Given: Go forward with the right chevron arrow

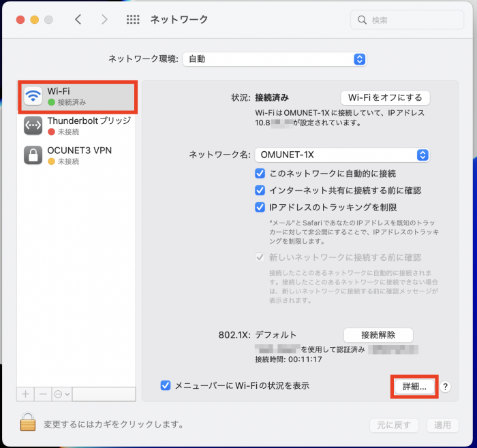Looking at the screenshot, I should pyautogui.click(x=104, y=20).
